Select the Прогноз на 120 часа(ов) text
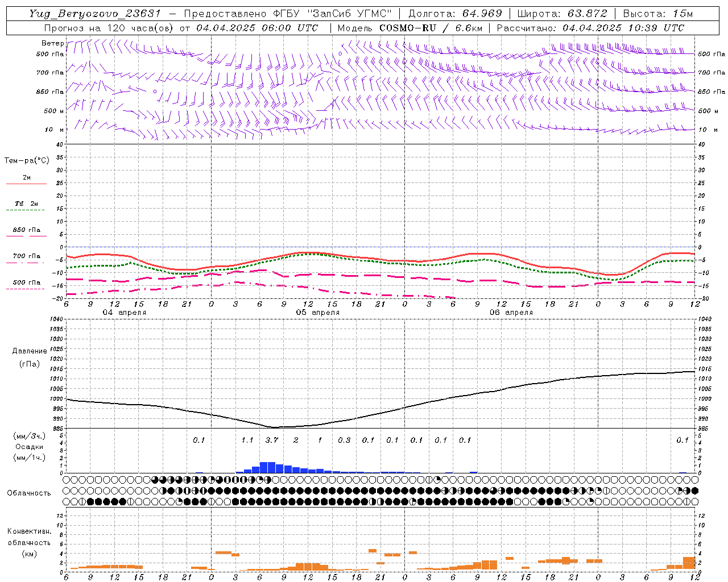The height and width of the screenshot is (582, 728). tap(110, 28)
